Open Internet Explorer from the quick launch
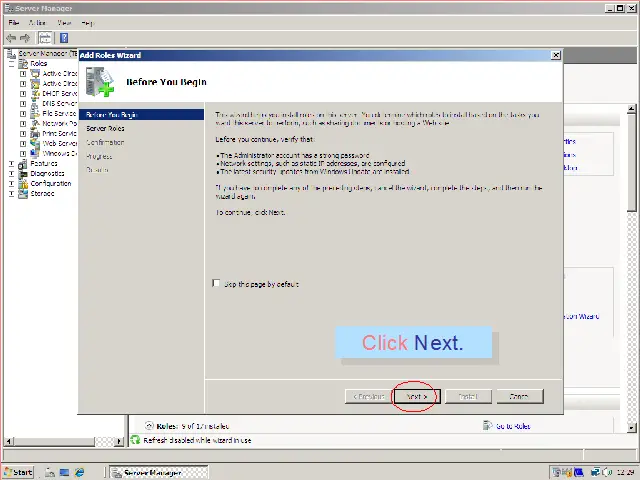 click(79, 472)
